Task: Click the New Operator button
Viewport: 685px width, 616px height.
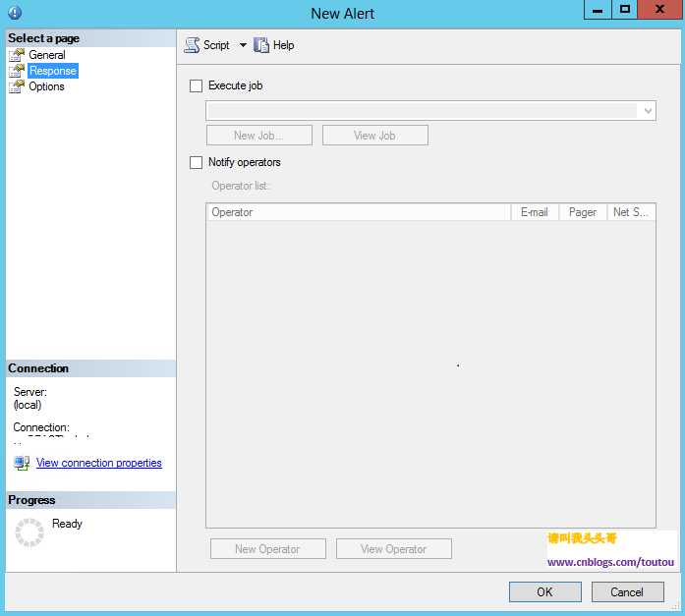Action: coord(267,549)
